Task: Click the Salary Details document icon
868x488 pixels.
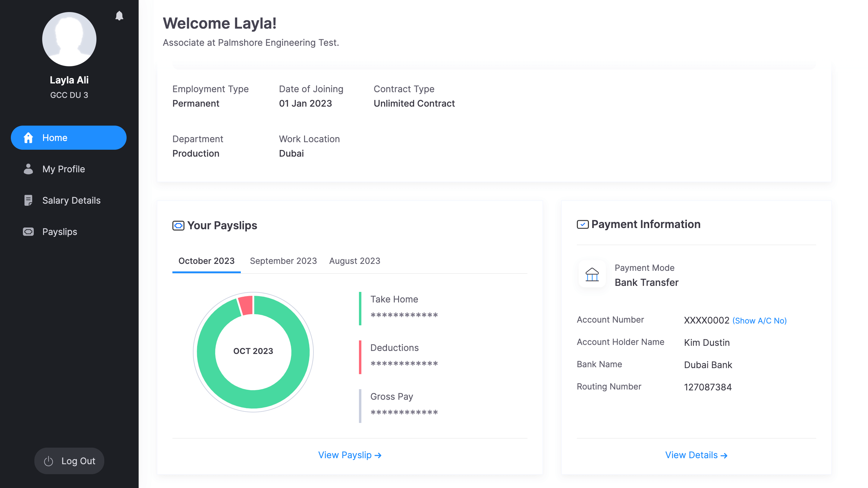Action: [x=28, y=200]
